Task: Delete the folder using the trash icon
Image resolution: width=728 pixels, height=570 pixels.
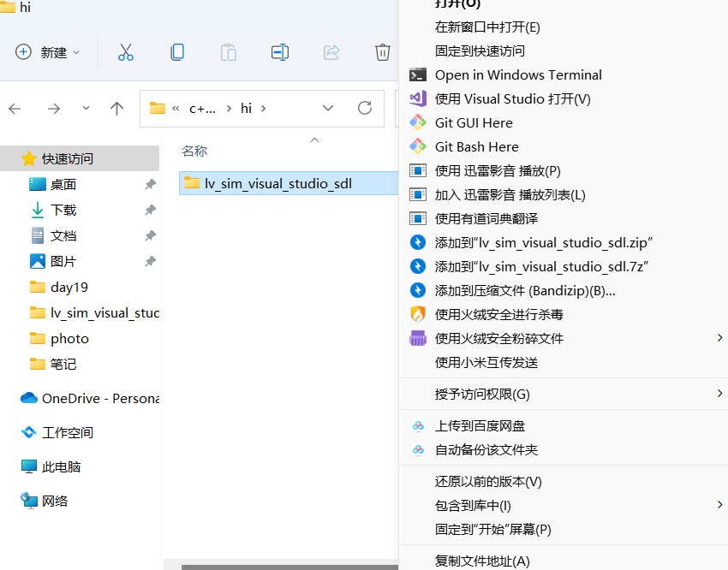Action: pyautogui.click(x=383, y=52)
